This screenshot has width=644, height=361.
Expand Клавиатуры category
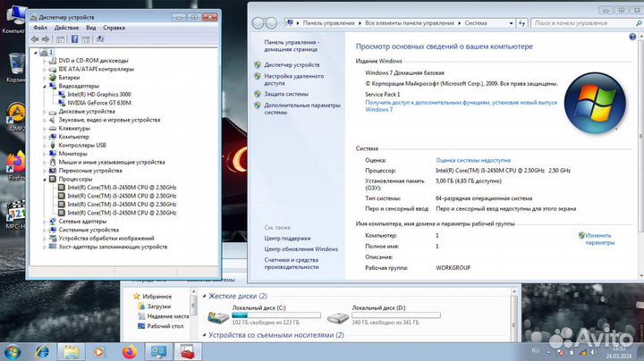45,129
